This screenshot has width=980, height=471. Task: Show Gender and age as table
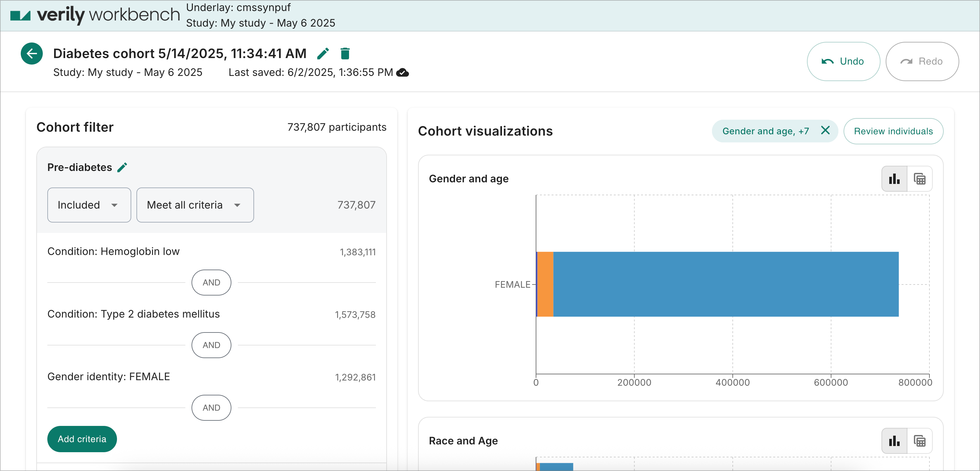pos(919,179)
